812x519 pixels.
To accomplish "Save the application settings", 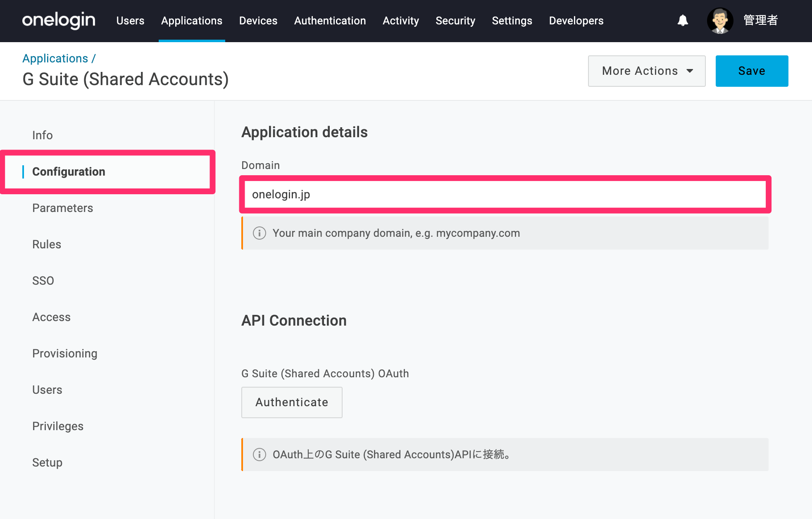I will [752, 71].
